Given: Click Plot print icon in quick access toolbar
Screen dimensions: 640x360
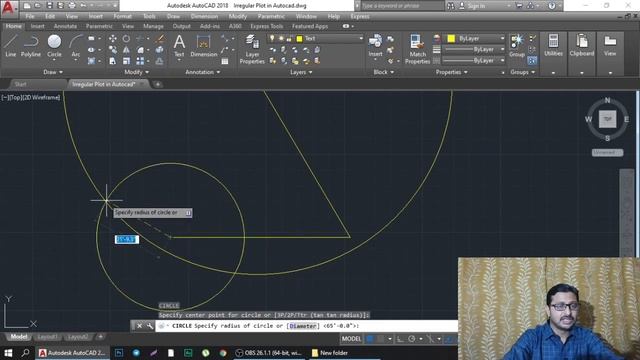Looking at the screenshot, I should click(72, 6).
